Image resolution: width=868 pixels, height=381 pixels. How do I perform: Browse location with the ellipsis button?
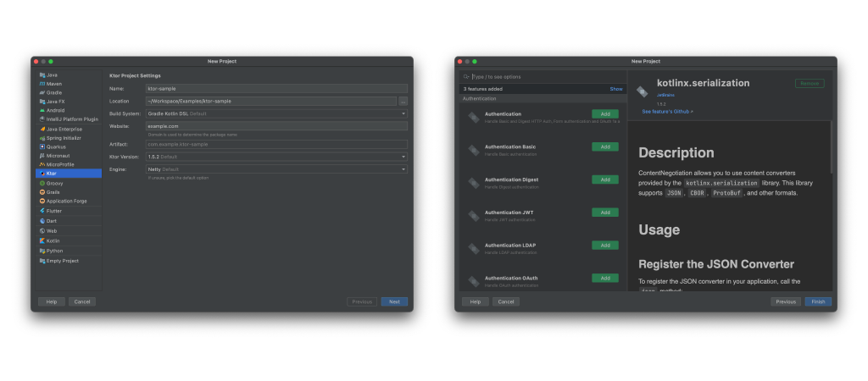[x=403, y=102]
